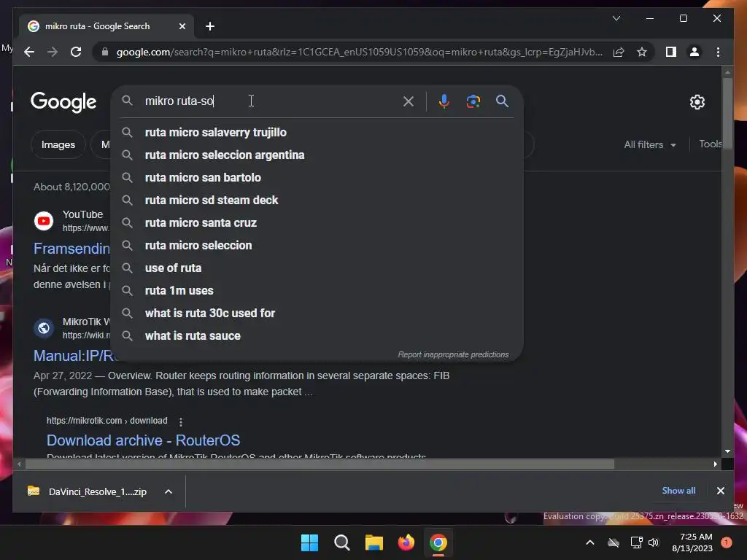The image size is (747, 560).
Task: Click inside the Google search field
Action: click(x=271, y=101)
